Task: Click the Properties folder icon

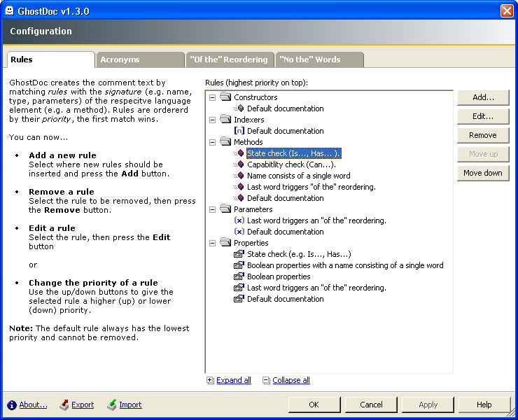Action: click(x=225, y=242)
